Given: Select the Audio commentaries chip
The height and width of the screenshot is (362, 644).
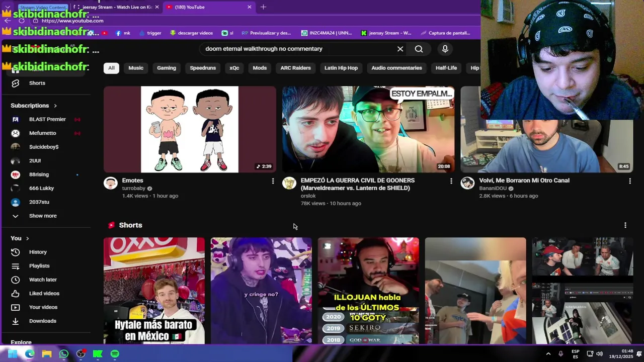Looking at the screenshot, I should pyautogui.click(x=396, y=68).
